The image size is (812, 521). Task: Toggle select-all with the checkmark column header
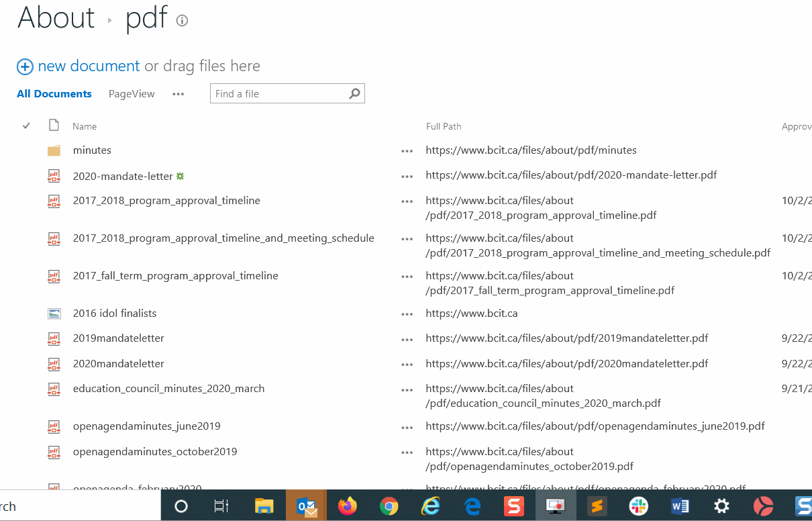pyautogui.click(x=26, y=126)
